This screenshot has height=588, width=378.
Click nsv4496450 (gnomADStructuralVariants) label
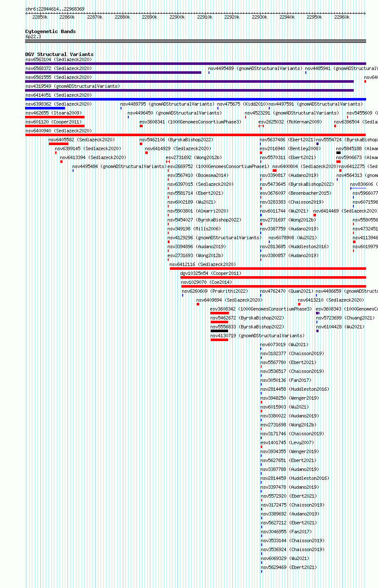pyautogui.click(x=175, y=113)
